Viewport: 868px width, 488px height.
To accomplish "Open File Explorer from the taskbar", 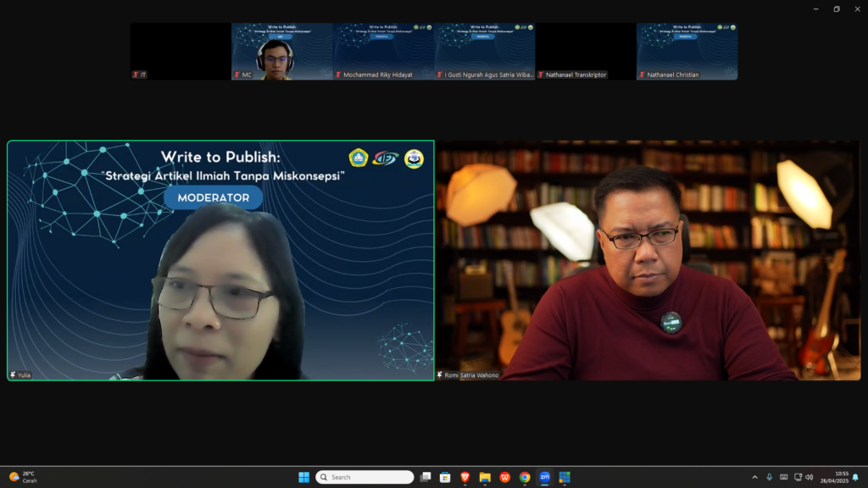I will tap(485, 477).
